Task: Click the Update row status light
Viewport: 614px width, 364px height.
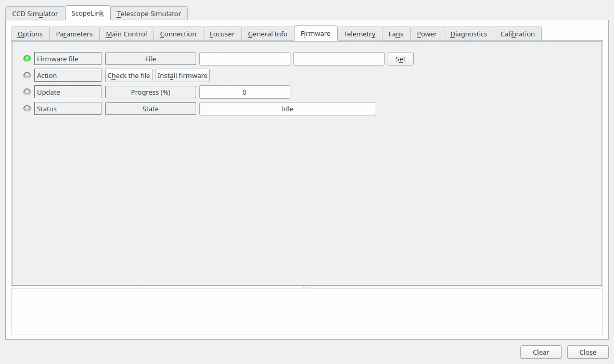Action: tap(27, 92)
